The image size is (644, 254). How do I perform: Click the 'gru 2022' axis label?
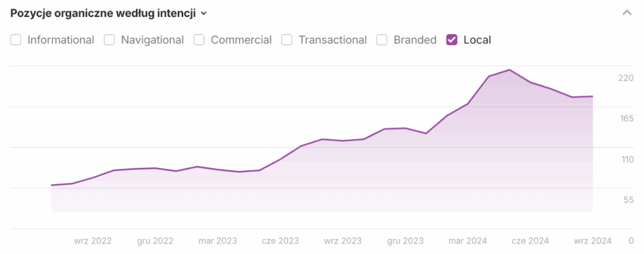pos(155,241)
